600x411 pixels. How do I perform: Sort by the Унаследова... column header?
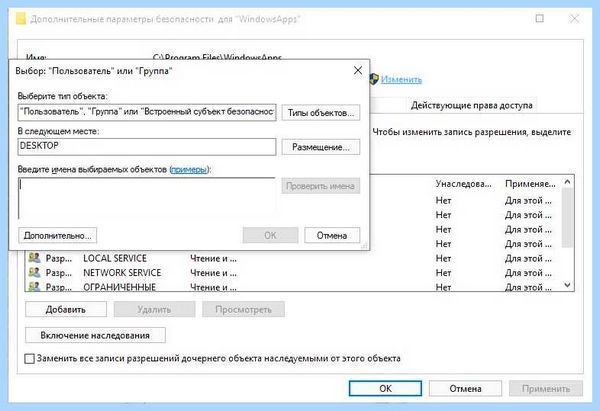pos(463,184)
